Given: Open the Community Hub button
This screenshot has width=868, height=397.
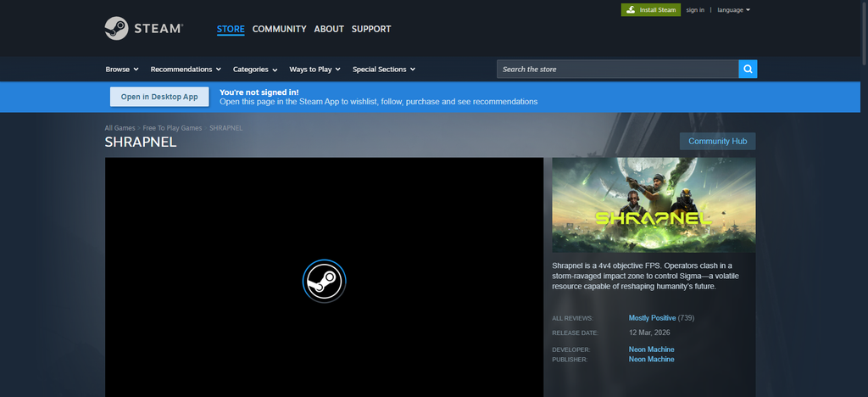Looking at the screenshot, I should [x=717, y=141].
